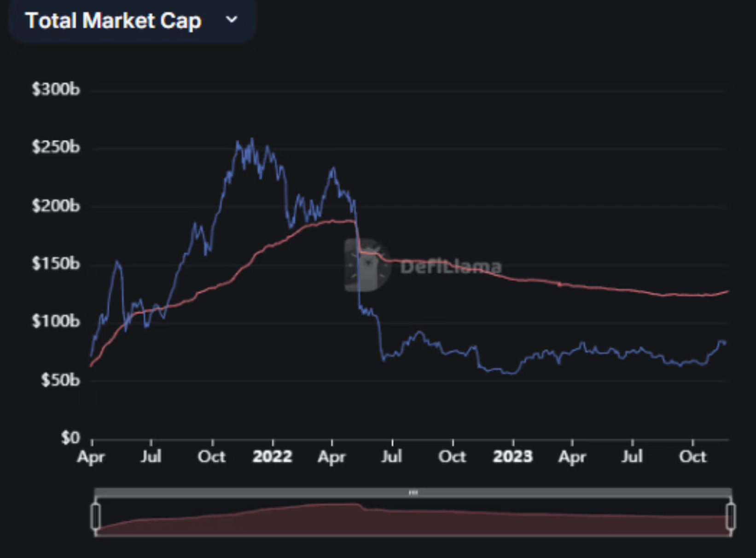Click the red area inside the range selector preview

click(413, 523)
